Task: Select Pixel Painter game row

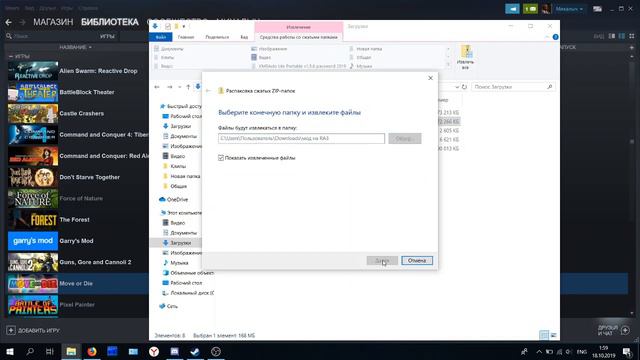Action: coord(78,304)
